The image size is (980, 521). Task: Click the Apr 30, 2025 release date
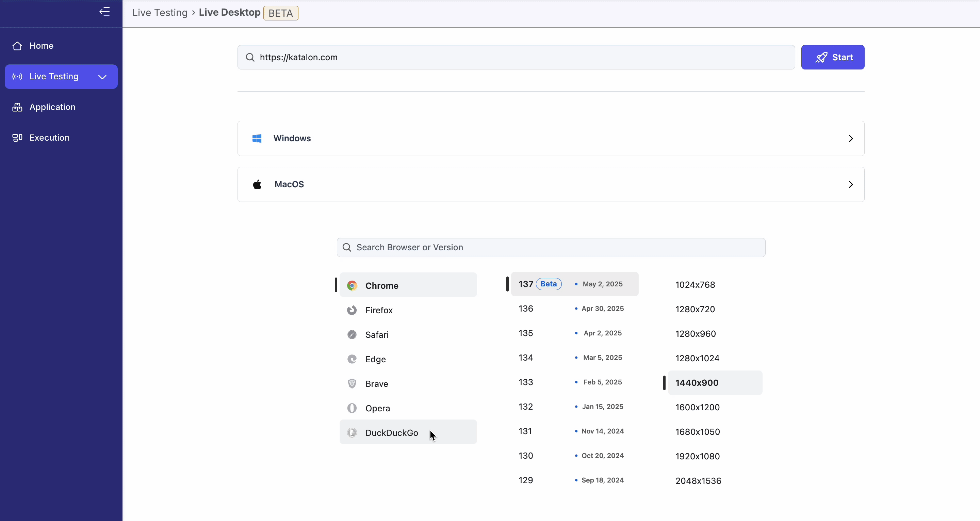pos(603,309)
